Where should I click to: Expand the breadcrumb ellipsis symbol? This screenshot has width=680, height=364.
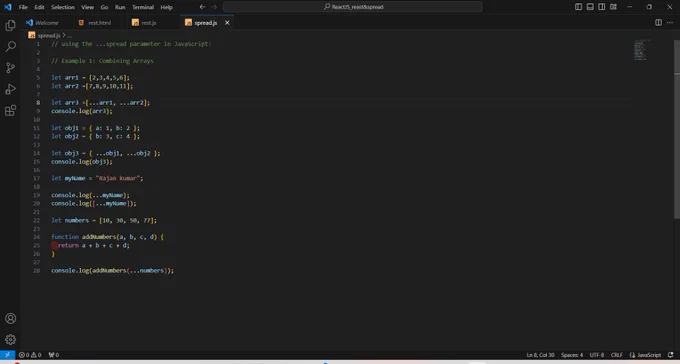click(69, 36)
